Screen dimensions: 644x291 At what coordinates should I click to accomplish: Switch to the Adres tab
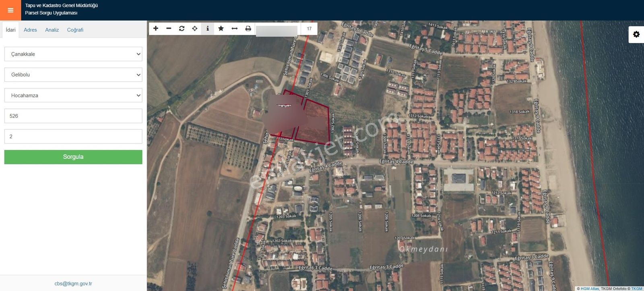click(30, 30)
